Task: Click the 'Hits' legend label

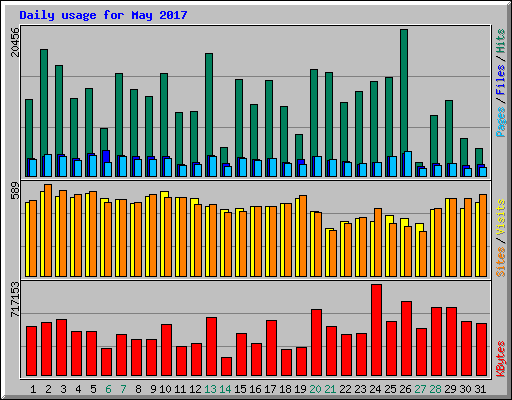Action: coord(501,41)
